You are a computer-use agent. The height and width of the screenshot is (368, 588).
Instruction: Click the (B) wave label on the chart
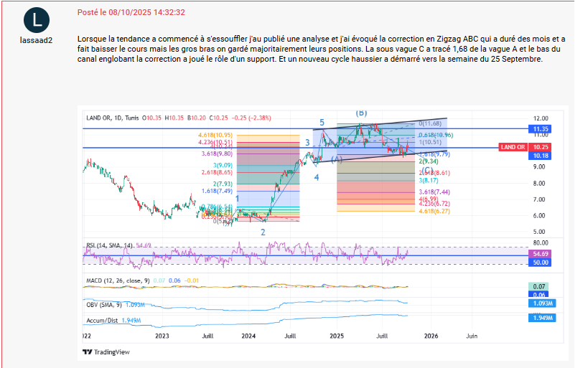tap(362, 113)
